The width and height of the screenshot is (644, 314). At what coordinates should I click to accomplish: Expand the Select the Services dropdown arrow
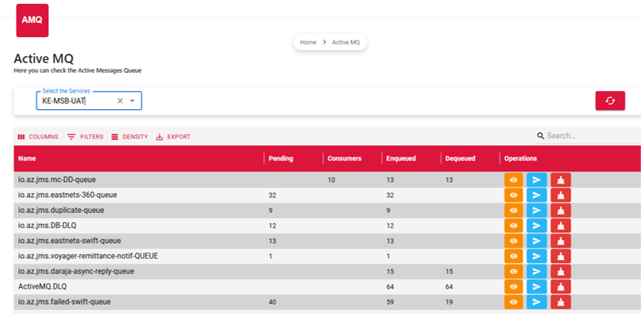coord(132,101)
